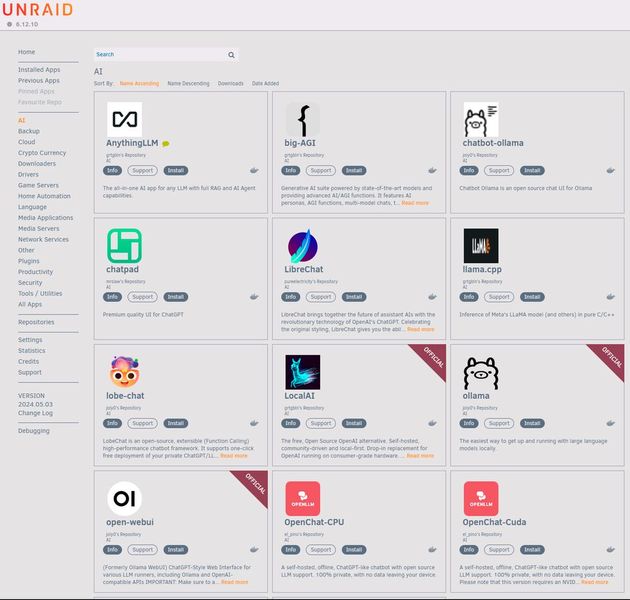Click Install on LibreChat
The image size is (630, 600).
click(354, 297)
